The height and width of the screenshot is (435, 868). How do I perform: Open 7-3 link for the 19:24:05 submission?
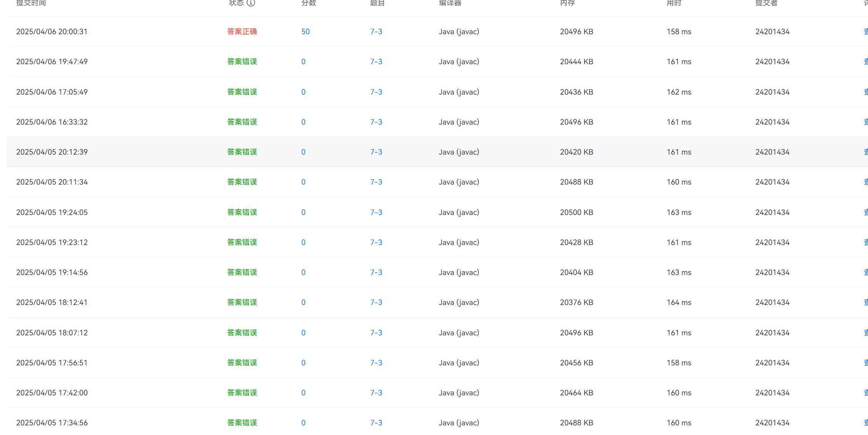tap(376, 212)
